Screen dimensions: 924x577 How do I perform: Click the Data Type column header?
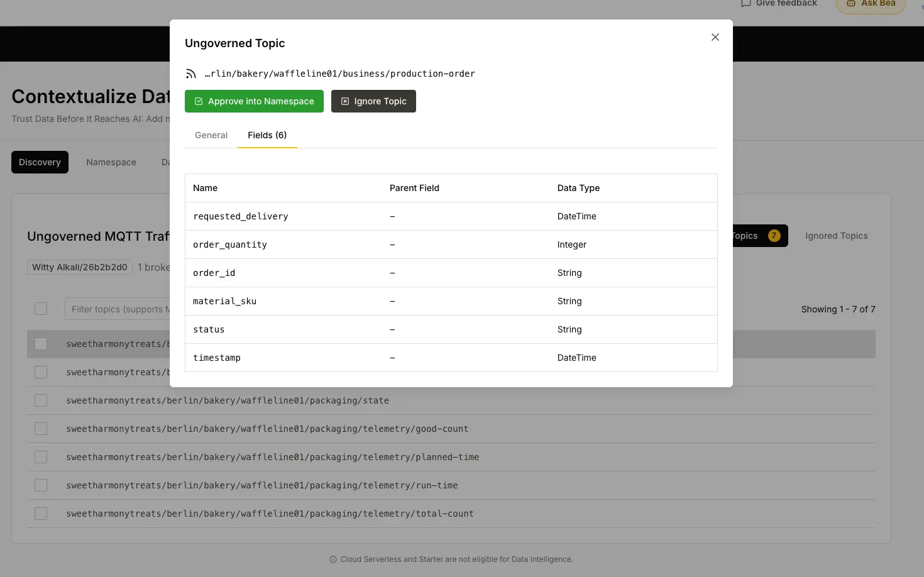(578, 188)
